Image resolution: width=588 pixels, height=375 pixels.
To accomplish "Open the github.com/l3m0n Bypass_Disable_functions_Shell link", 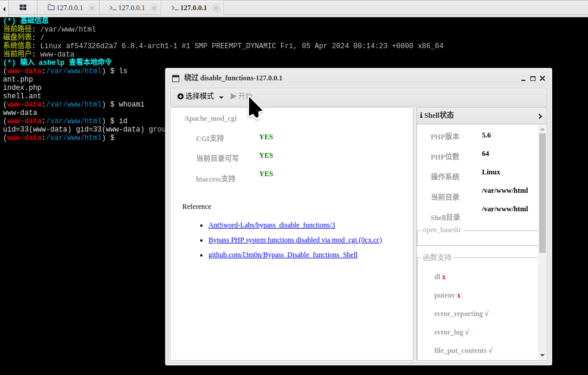I will pos(282,254).
